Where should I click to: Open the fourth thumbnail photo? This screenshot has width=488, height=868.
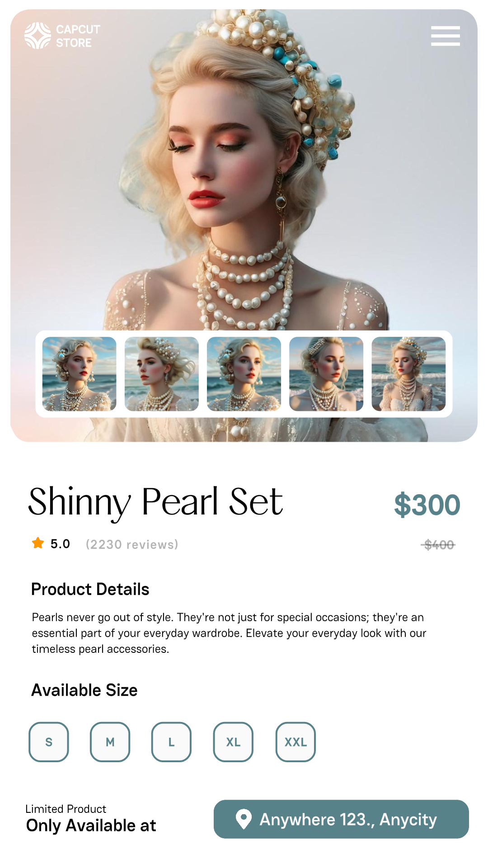[326, 374]
